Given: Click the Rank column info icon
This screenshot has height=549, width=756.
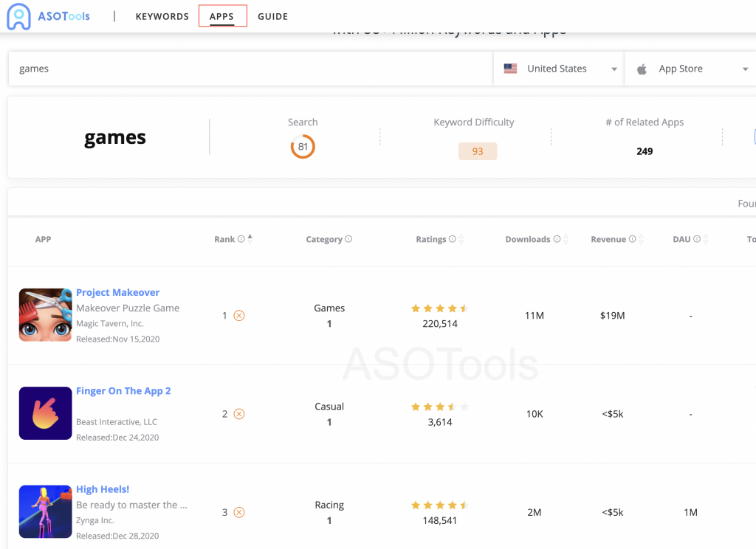Looking at the screenshot, I should (241, 239).
